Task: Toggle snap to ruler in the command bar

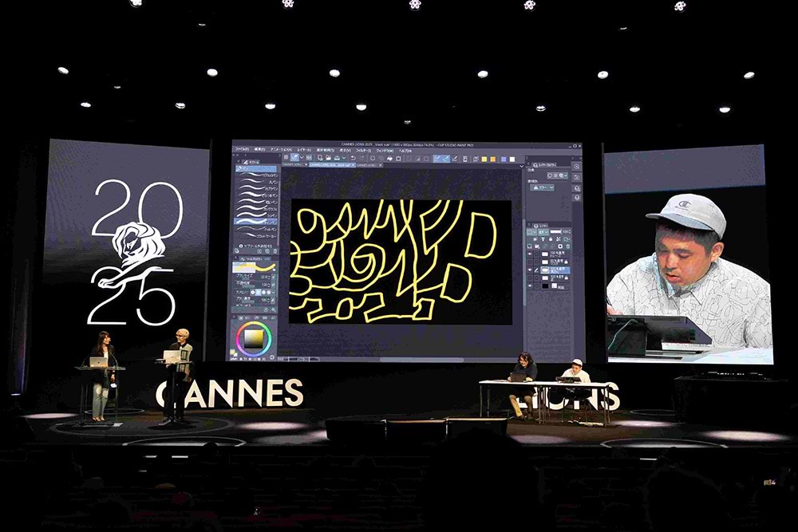Action: point(437,159)
